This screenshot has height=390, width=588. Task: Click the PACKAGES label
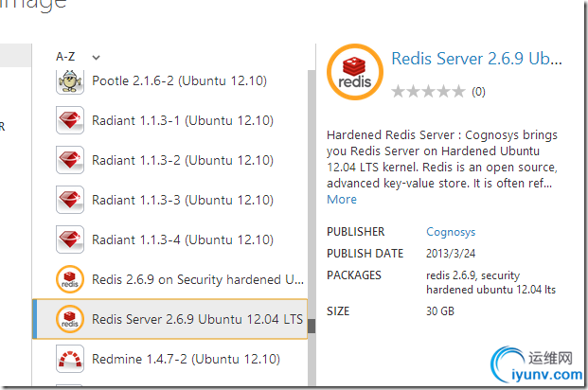point(354,275)
